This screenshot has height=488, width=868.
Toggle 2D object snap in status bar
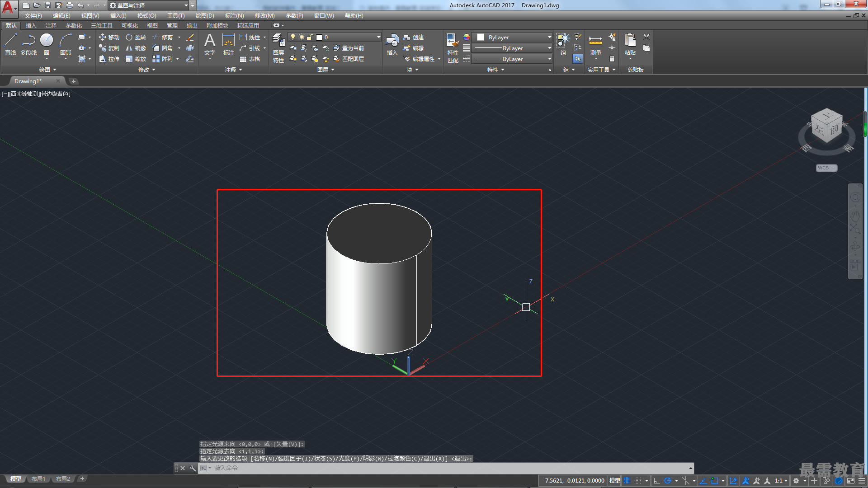tap(714, 481)
